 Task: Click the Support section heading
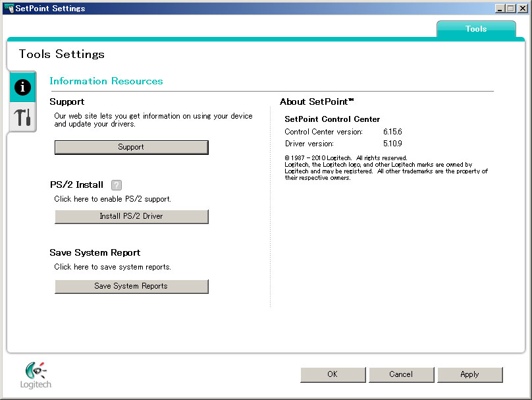click(x=67, y=102)
